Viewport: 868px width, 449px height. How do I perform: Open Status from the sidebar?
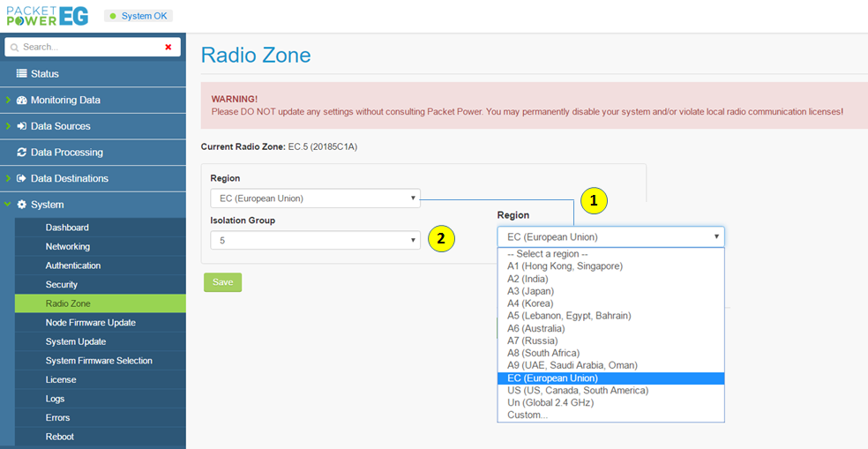point(44,74)
